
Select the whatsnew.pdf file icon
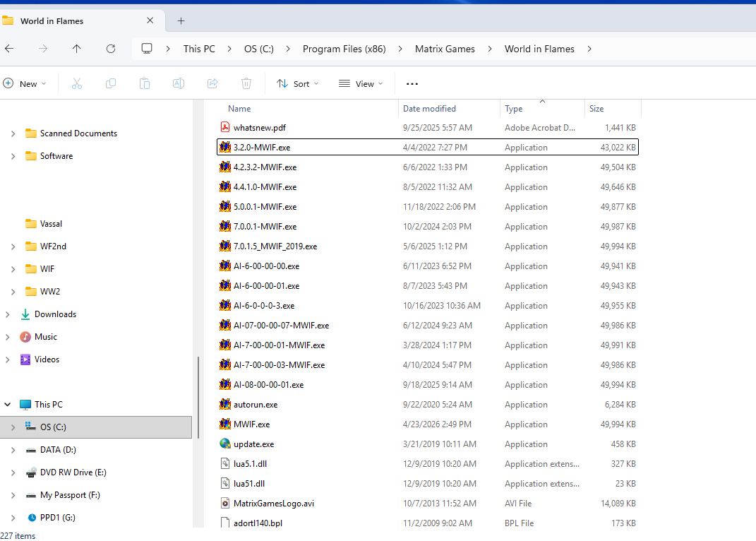[x=224, y=127]
